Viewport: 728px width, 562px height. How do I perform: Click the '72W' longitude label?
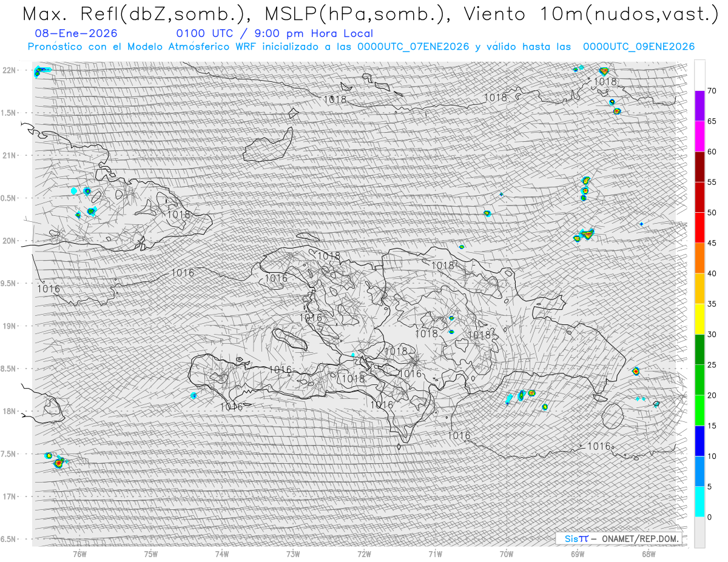coord(364,554)
